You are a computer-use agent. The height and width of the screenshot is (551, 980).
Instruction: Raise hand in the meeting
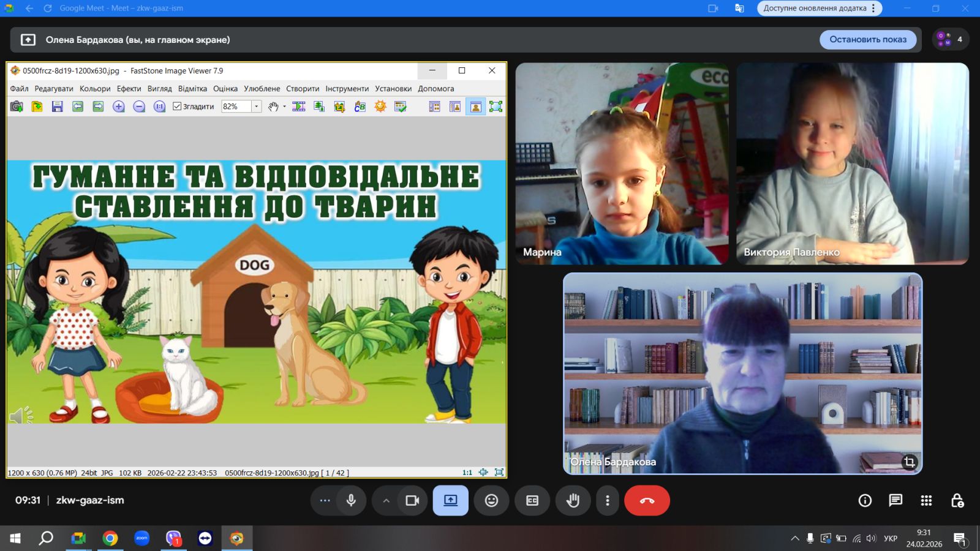573,501
